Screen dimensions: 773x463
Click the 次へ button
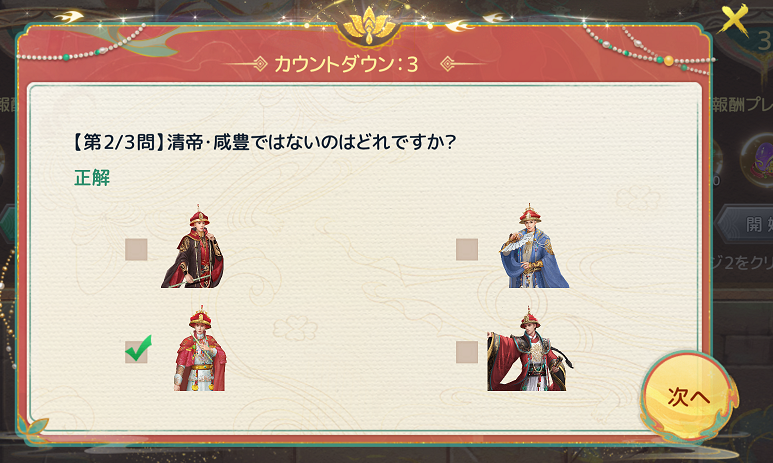688,395
